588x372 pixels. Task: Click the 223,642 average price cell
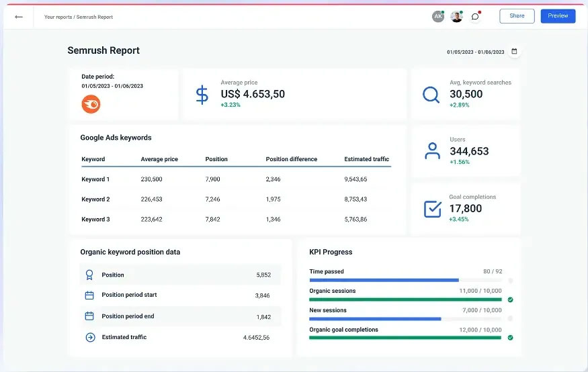(151, 220)
